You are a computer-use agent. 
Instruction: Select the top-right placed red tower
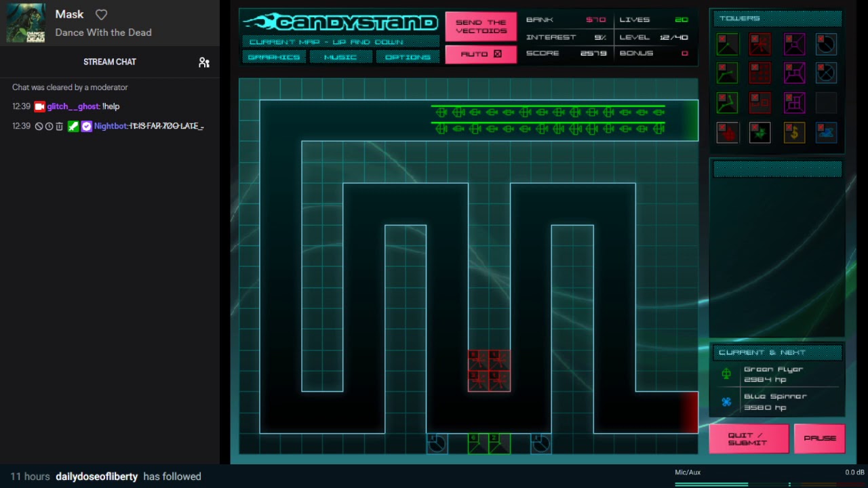pyautogui.click(x=499, y=360)
